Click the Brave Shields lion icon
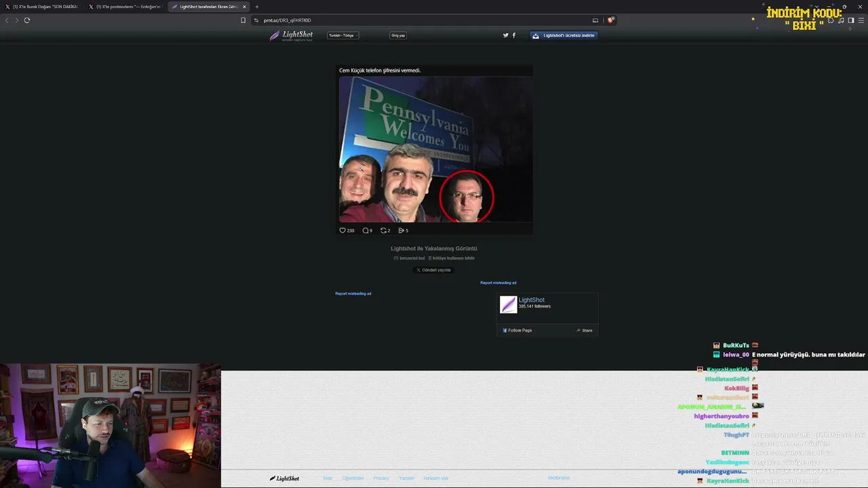Screen dimensions: 868x488 (610, 20)
